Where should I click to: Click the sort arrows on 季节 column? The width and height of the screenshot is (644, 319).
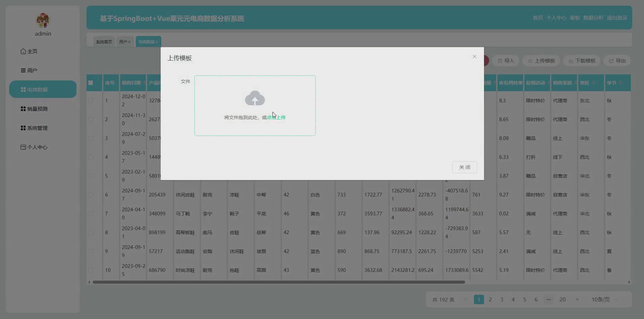coord(620,83)
